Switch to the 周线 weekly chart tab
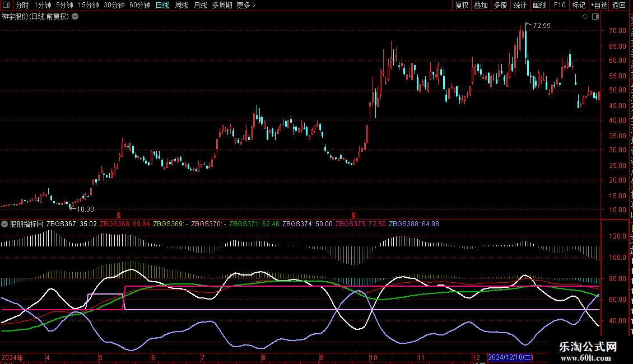This screenshot has height=364, width=633. [181, 5]
